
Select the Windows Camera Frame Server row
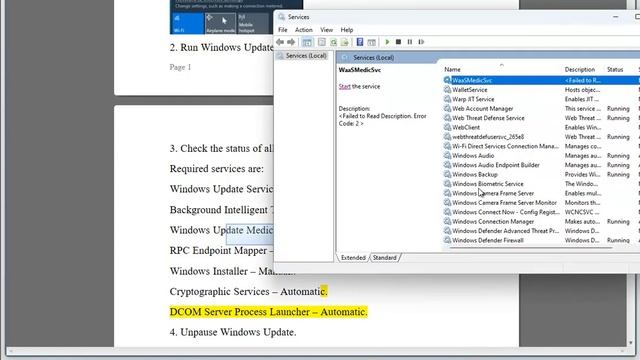541,193
